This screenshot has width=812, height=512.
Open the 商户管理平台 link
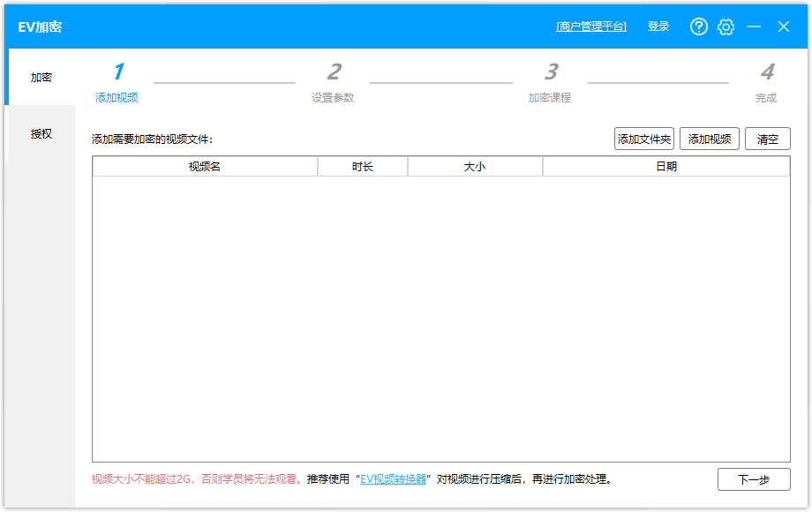(590, 26)
